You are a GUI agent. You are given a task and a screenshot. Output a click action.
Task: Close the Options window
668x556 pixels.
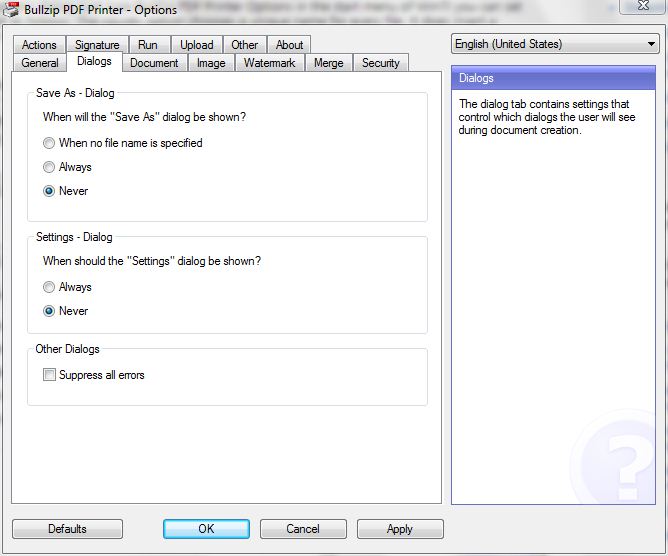click(642, 6)
